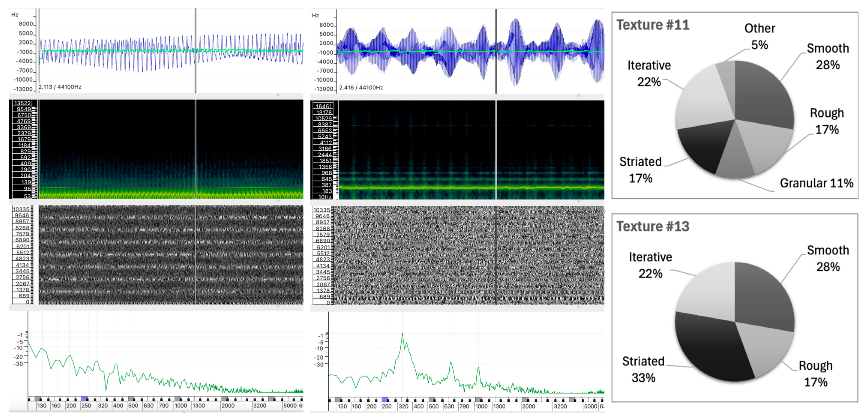Click the 16451 frequency scale label
This screenshot has width=868, height=419.
pyautogui.click(x=324, y=106)
